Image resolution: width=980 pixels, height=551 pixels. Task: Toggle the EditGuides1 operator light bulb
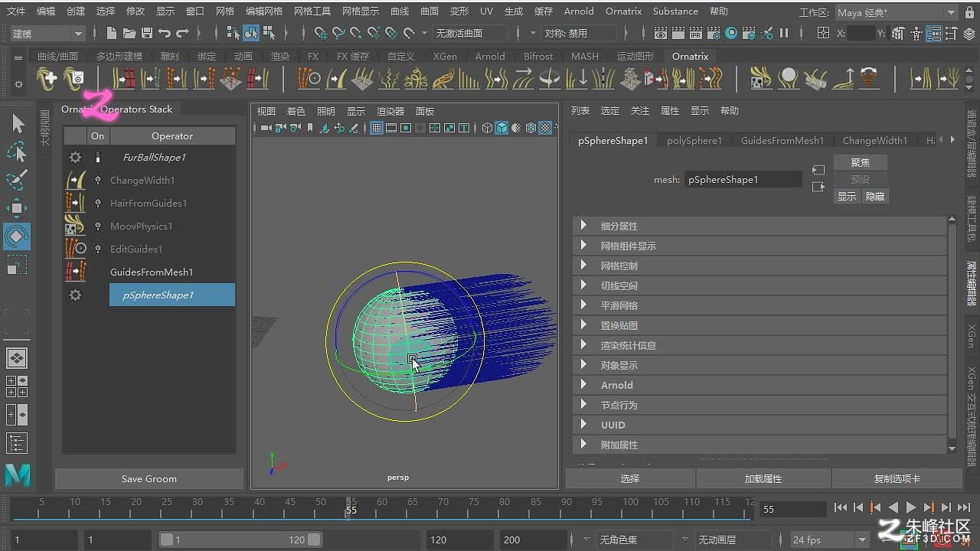pyautogui.click(x=98, y=249)
